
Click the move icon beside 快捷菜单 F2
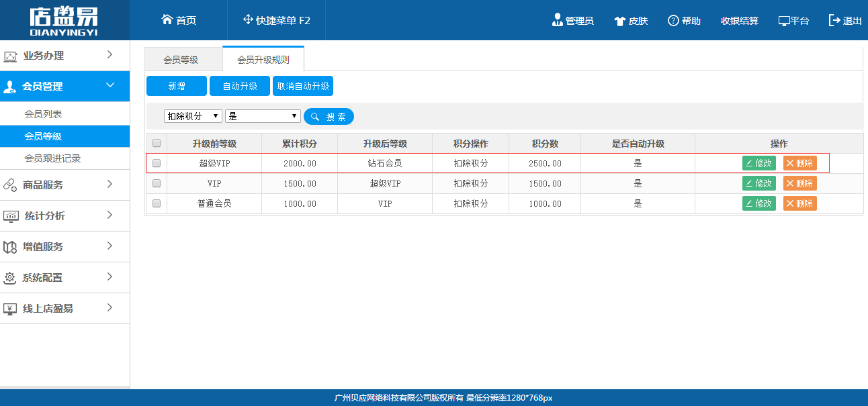(x=248, y=19)
